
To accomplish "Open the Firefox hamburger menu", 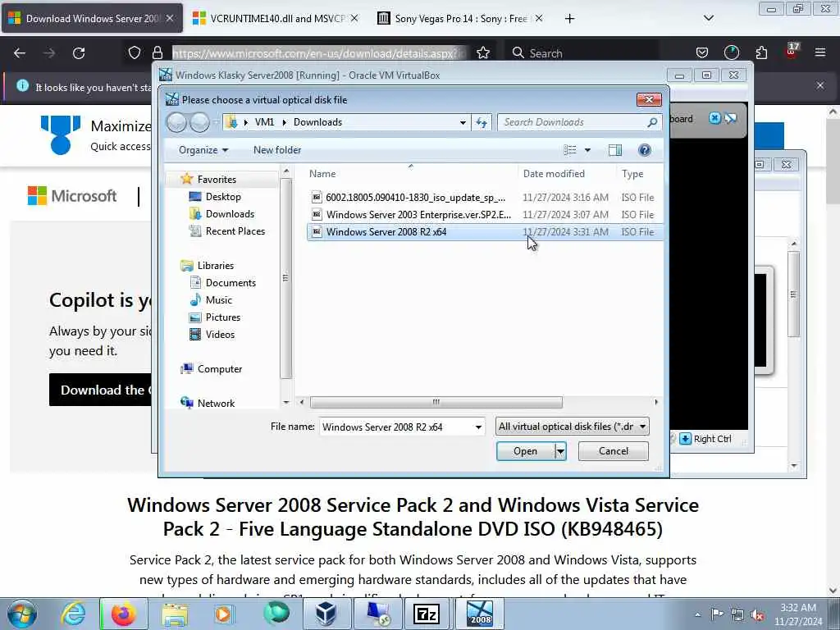I will pyautogui.click(x=820, y=52).
